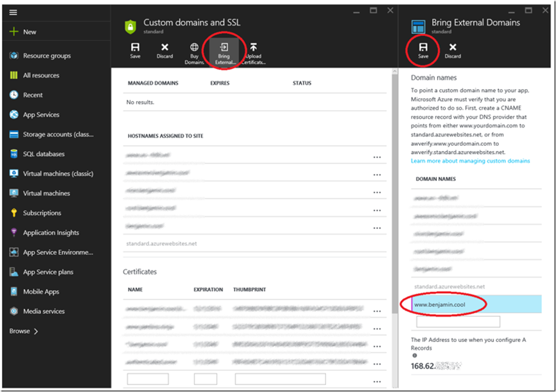Screen dimensions: 556x392
Task: Click standard.azurewebsites.net in hostnames list
Action: [x=162, y=243]
